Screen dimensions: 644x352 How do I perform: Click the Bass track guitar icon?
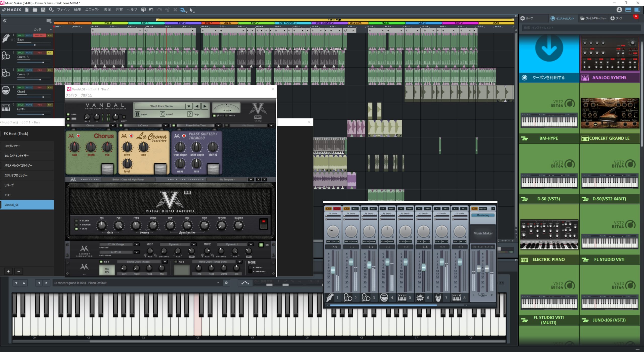pyautogui.click(x=6, y=38)
